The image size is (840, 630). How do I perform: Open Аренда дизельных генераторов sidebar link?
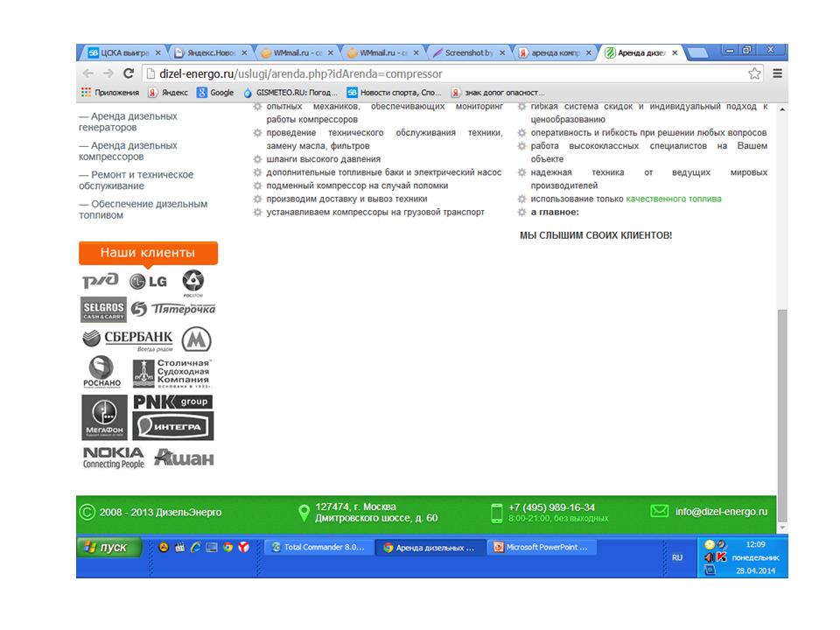point(128,122)
